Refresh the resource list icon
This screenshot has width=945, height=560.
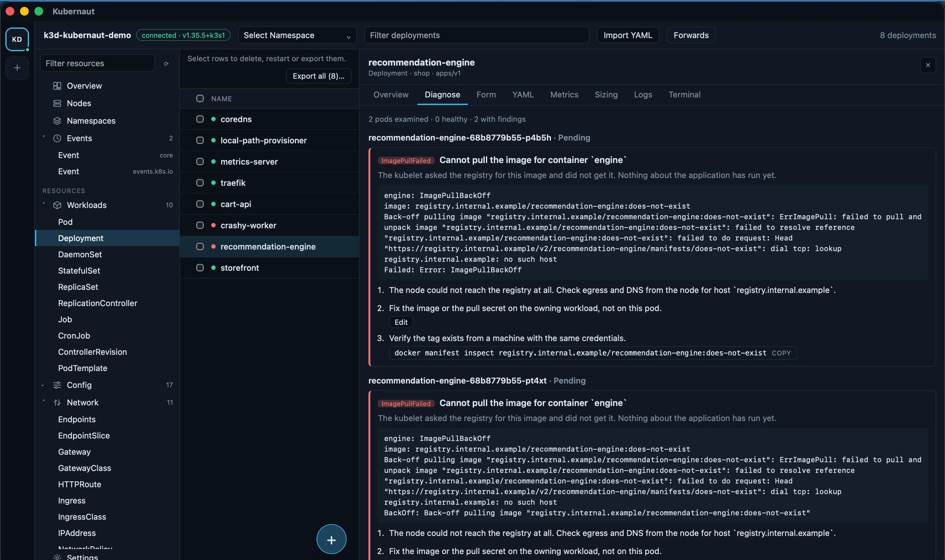[166, 63]
